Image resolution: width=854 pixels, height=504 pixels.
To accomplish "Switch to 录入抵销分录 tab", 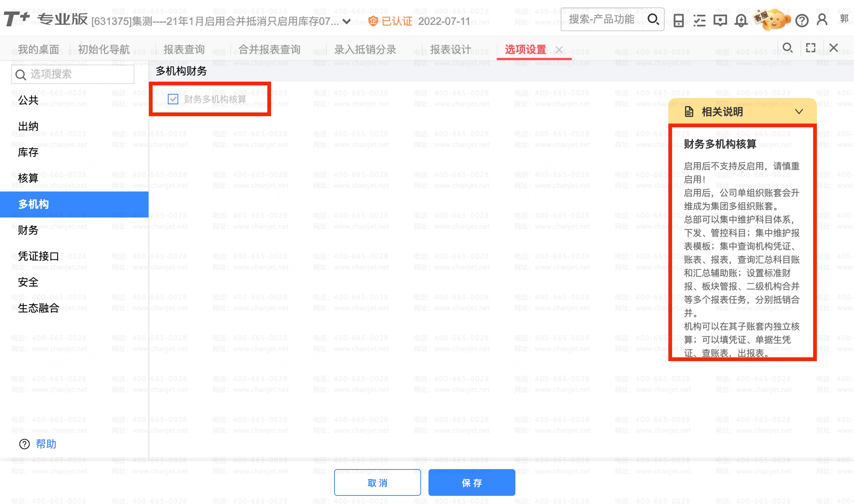I will click(365, 49).
